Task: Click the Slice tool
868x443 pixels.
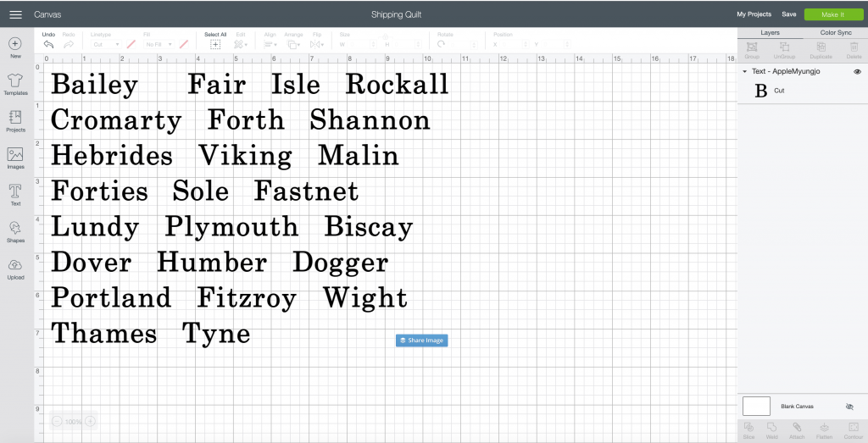Action: point(749,430)
